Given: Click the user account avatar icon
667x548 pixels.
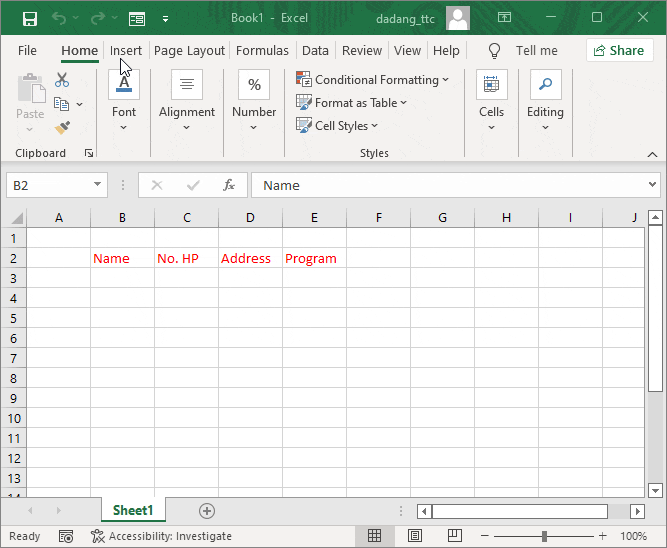Looking at the screenshot, I should [458, 18].
